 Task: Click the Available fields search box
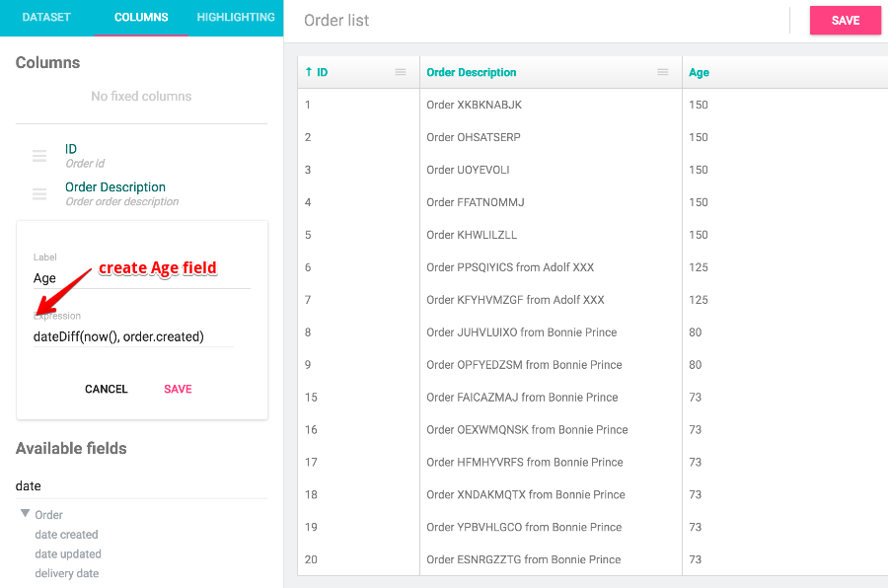coord(141,486)
